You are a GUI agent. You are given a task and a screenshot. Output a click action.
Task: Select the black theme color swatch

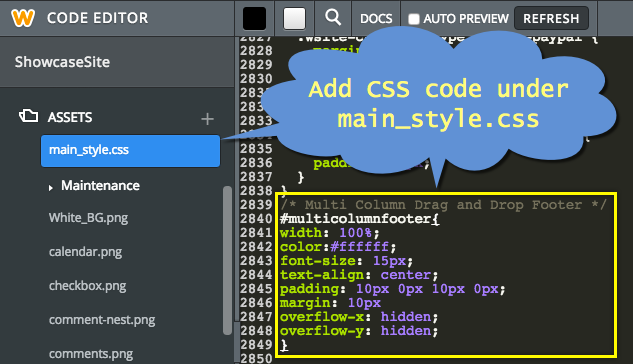click(254, 19)
